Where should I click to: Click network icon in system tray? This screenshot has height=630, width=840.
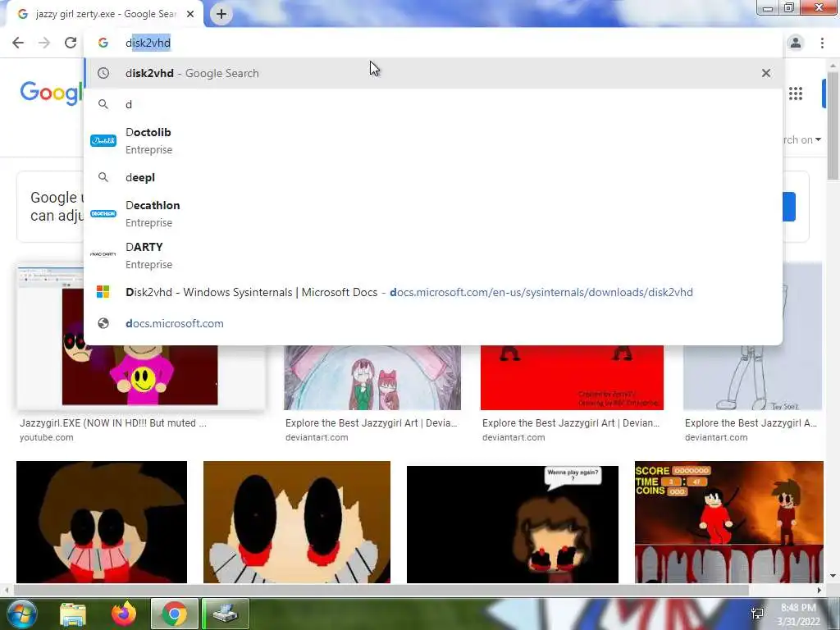click(757, 614)
